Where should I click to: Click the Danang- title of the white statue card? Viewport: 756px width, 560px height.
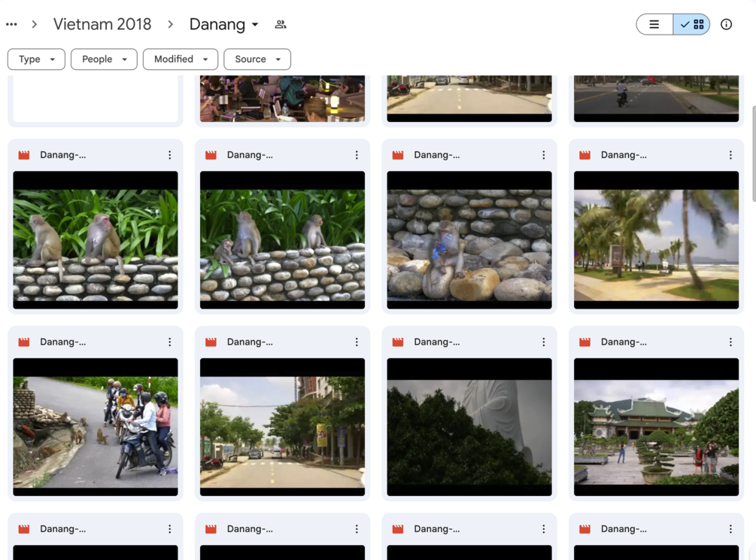pos(437,342)
